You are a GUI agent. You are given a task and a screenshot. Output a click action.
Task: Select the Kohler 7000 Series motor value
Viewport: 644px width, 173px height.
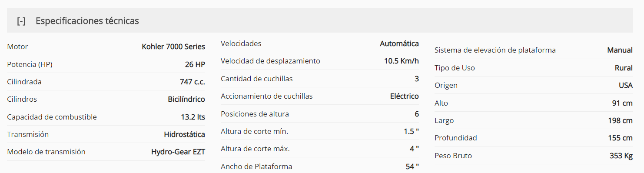[173, 47]
